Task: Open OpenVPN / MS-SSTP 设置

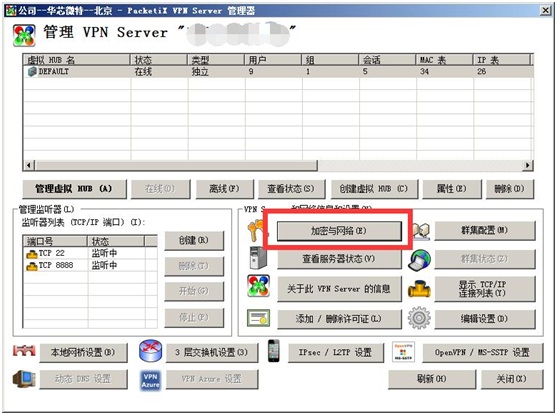Action: (x=483, y=353)
